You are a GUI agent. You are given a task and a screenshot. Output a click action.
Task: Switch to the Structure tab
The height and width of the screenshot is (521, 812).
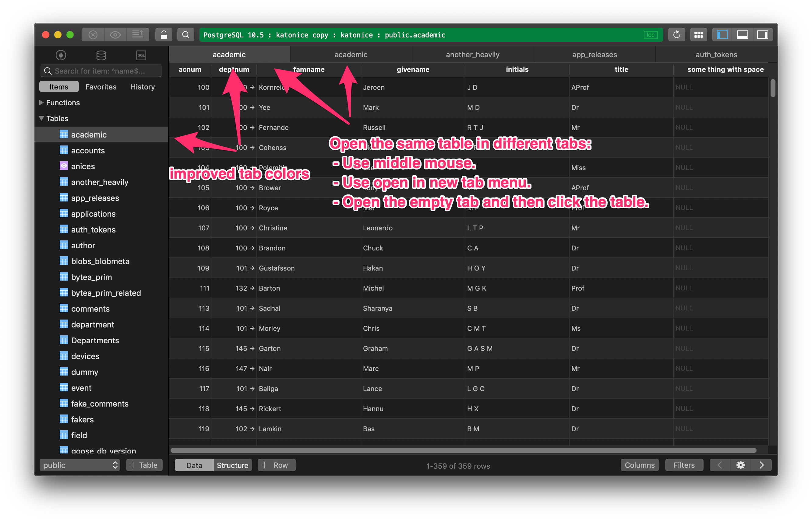[233, 465]
